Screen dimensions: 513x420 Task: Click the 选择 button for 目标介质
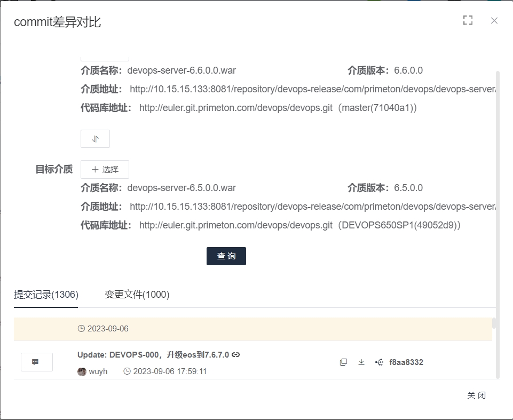tap(105, 169)
